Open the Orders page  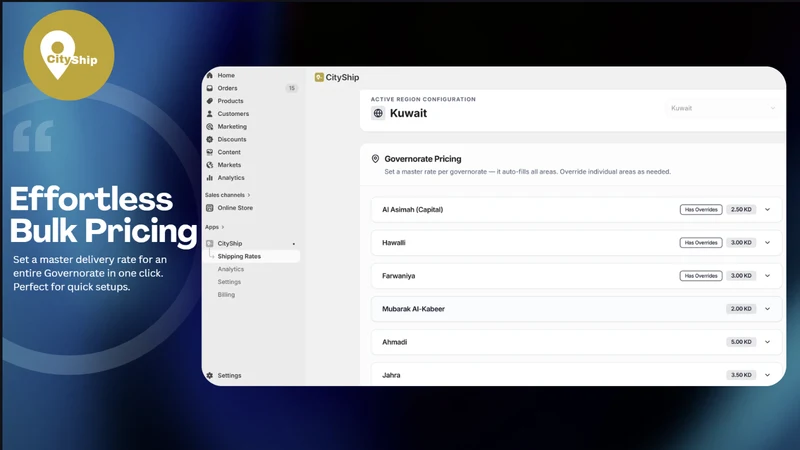[x=228, y=88]
